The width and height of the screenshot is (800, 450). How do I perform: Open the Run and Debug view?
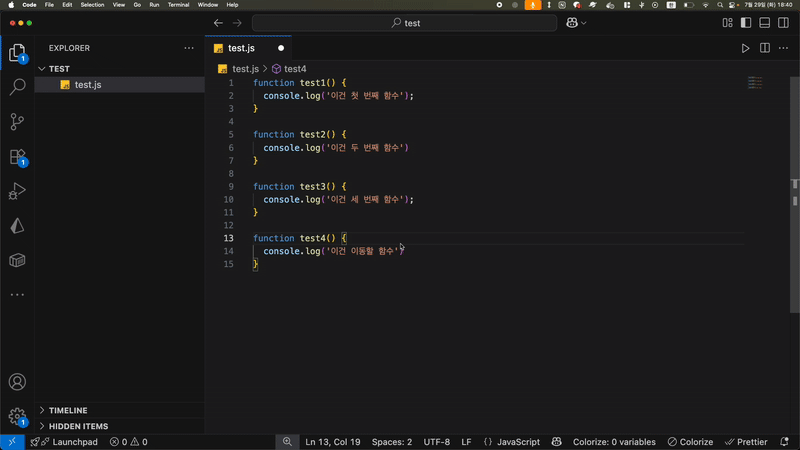click(x=17, y=192)
